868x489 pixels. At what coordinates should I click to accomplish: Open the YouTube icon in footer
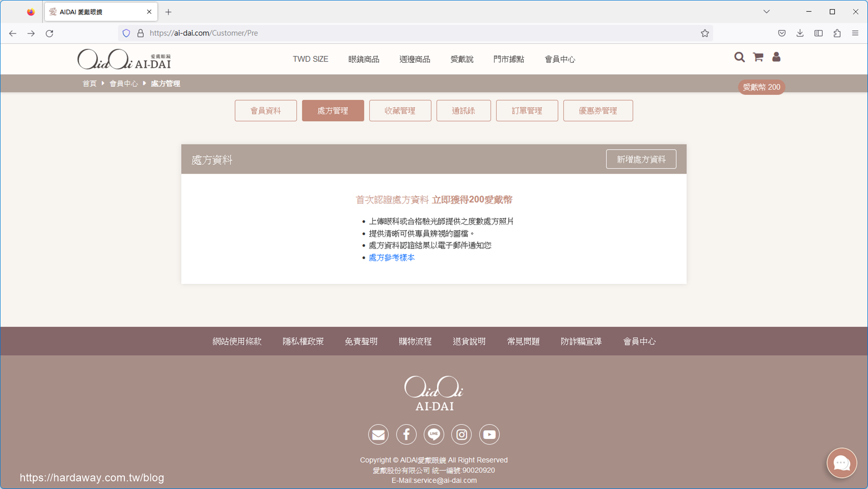click(x=490, y=435)
